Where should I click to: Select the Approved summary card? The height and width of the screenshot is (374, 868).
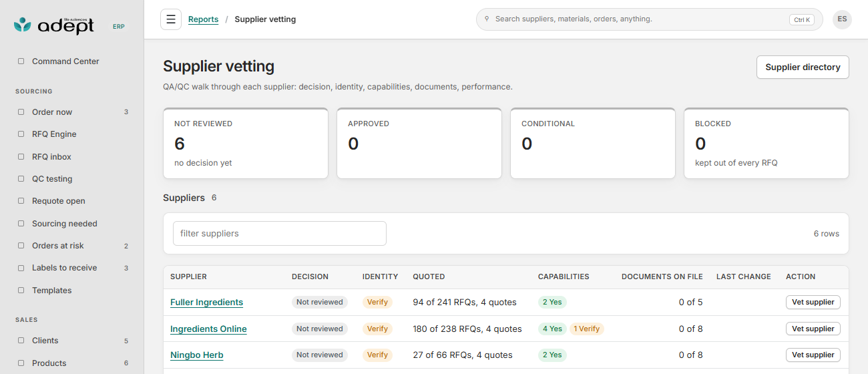coord(419,144)
